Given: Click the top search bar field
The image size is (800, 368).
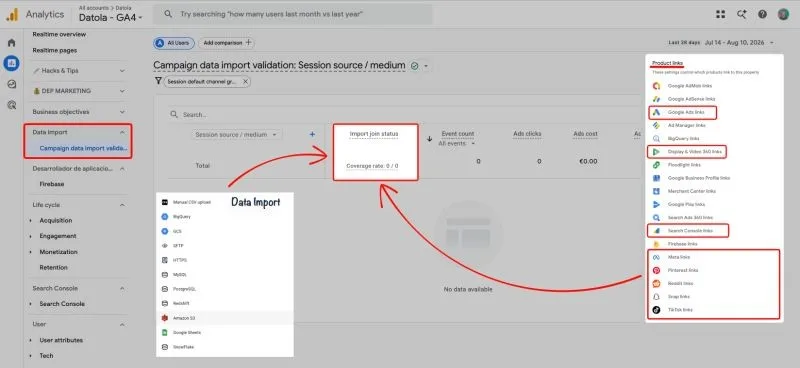Looking at the screenshot, I should (x=293, y=14).
